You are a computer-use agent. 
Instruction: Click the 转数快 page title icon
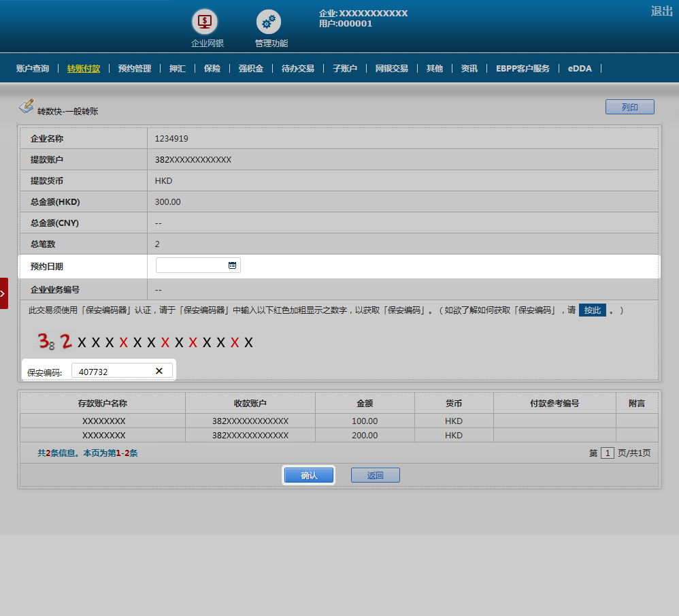(x=26, y=106)
